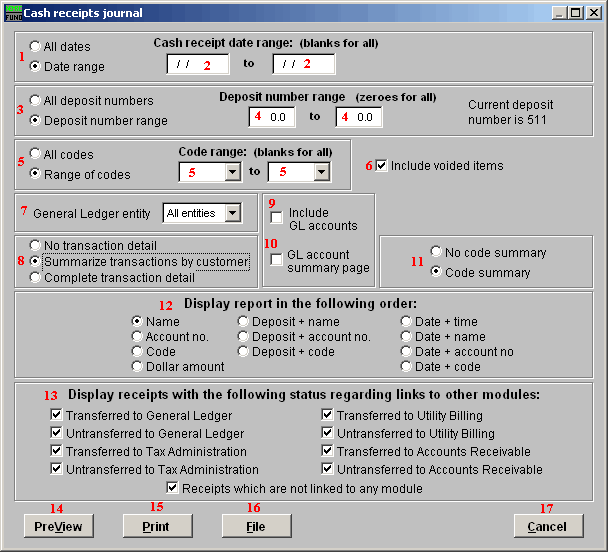
Task: Expand the ending code range dropdown
Action: (x=320, y=172)
